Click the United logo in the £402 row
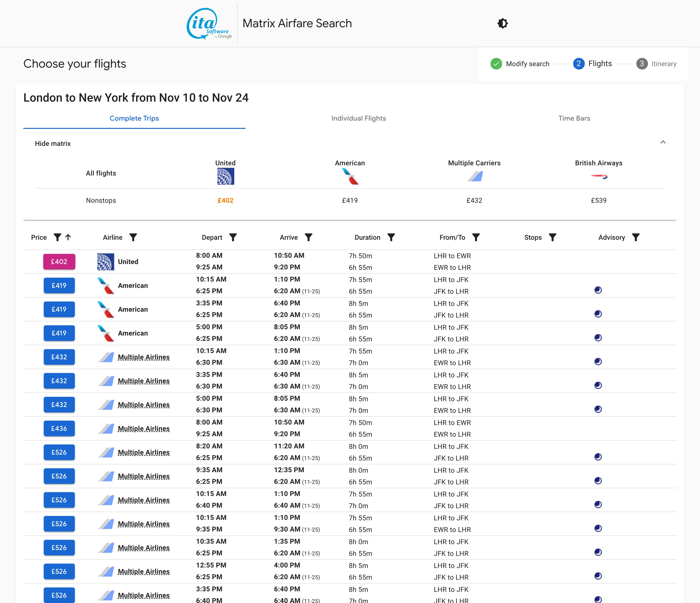This screenshot has height=603, width=700. [105, 262]
